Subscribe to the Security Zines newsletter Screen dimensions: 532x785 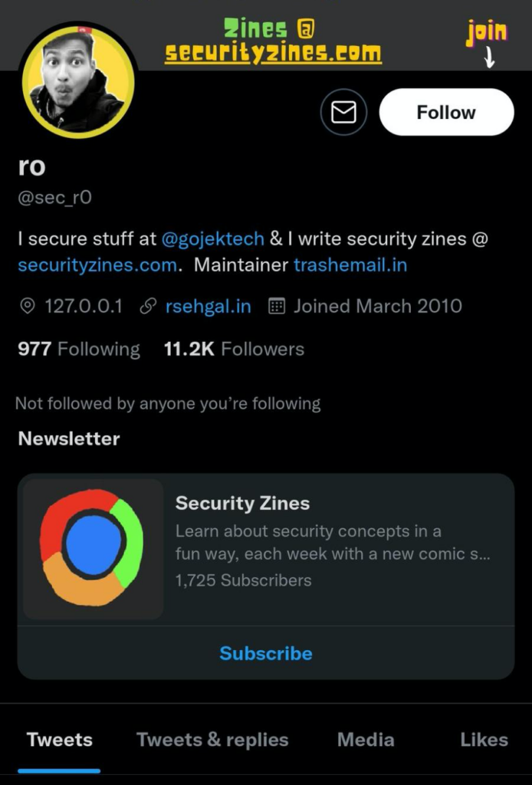tap(266, 653)
